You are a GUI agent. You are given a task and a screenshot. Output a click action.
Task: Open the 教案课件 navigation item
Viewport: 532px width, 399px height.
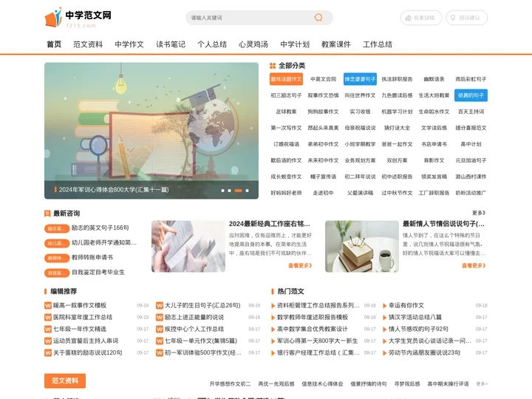pos(336,44)
